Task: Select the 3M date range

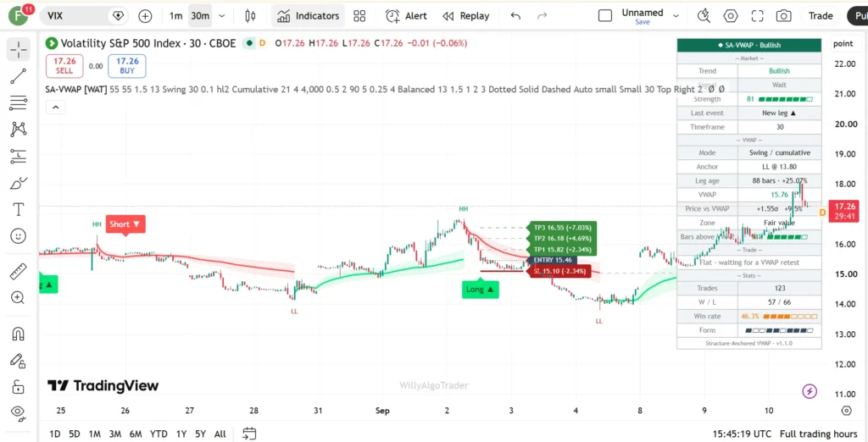Action: coord(115,434)
